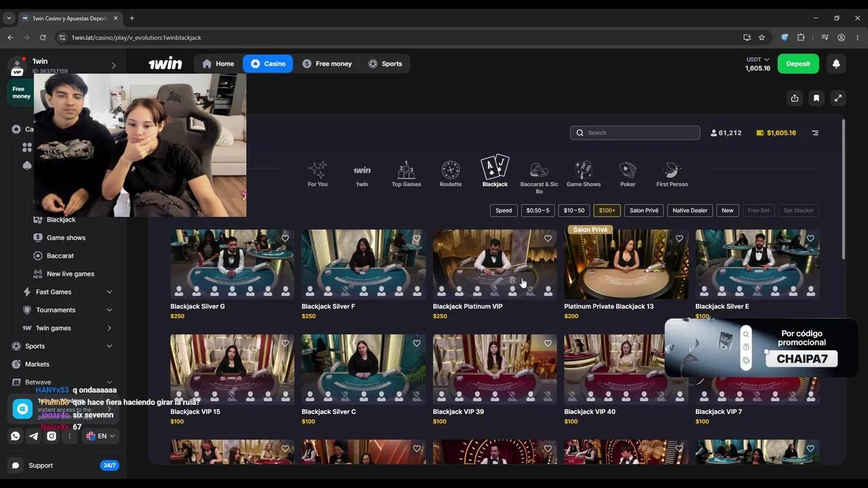
Task: Open the EN language dropdown
Action: [100, 436]
